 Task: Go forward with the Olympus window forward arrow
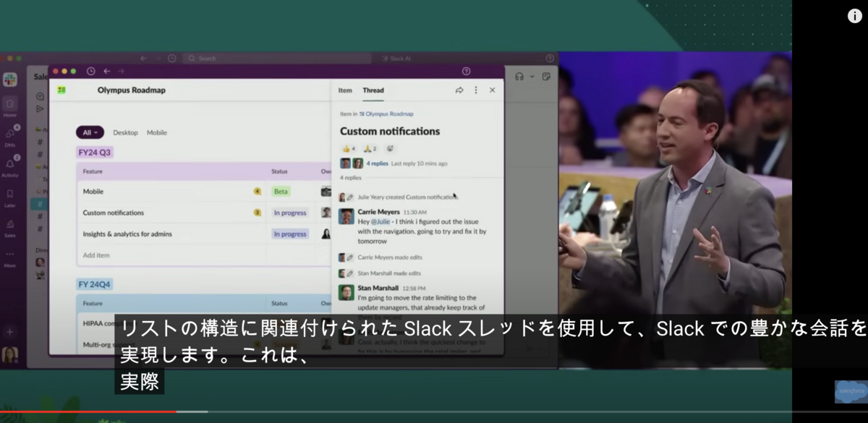tap(120, 71)
